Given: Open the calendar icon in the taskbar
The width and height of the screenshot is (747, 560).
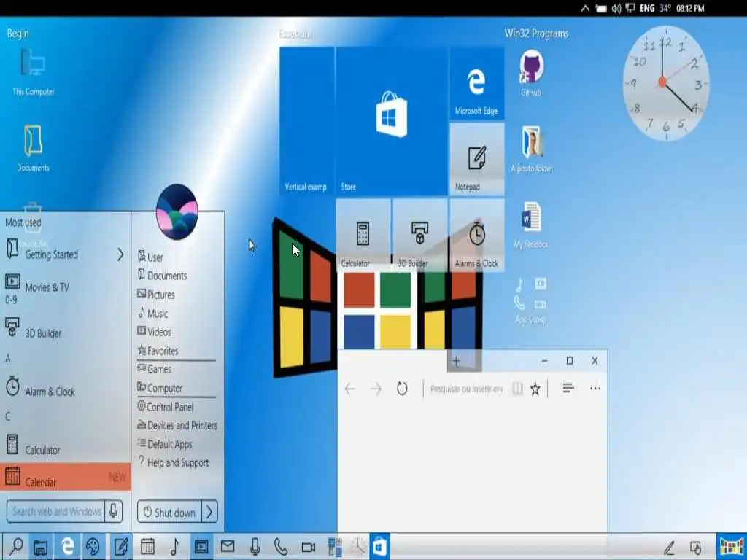Looking at the screenshot, I should [147, 547].
